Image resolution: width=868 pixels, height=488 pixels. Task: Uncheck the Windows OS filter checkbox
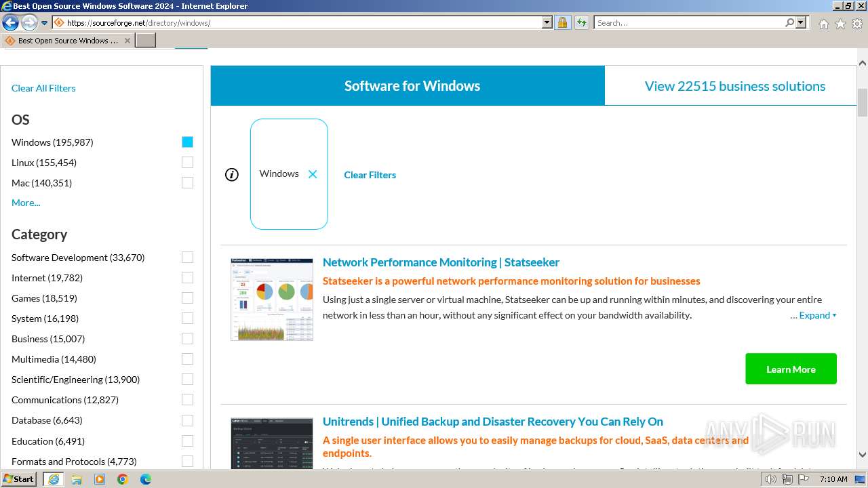pos(187,142)
